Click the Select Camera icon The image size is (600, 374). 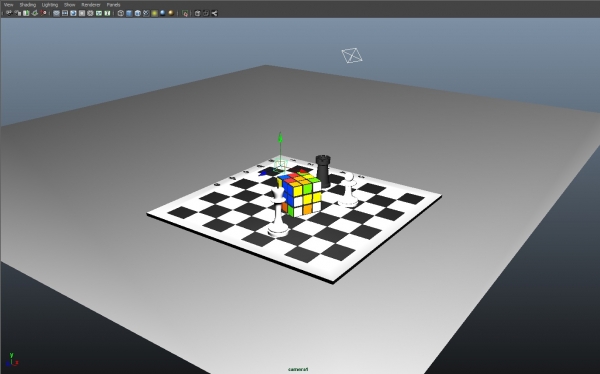point(9,13)
